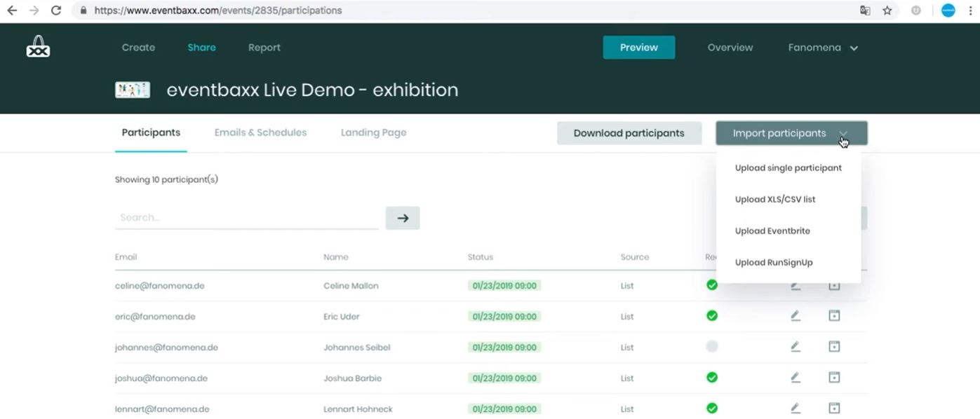Viewport: 980px width, 419px height.
Task: Open the calendar icon for Lennart Hohneck
Action: [833, 408]
